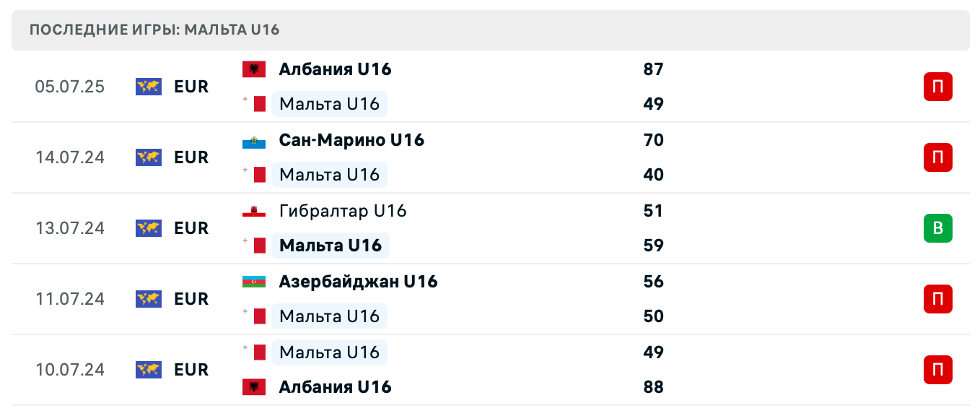980x416 pixels.
Task: Click the San Marino U16 flag icon
Action: coord(254,140)
